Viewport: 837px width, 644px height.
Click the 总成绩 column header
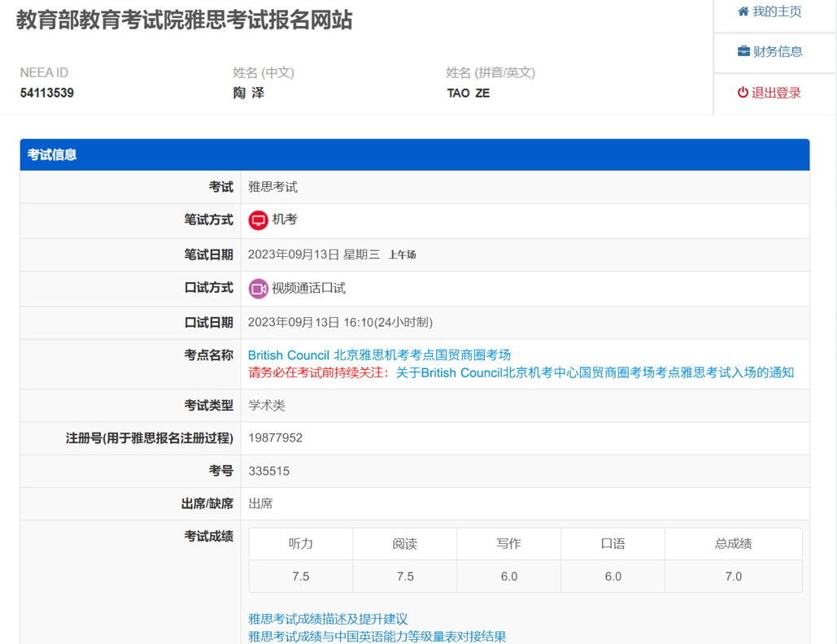coord(734,544)
